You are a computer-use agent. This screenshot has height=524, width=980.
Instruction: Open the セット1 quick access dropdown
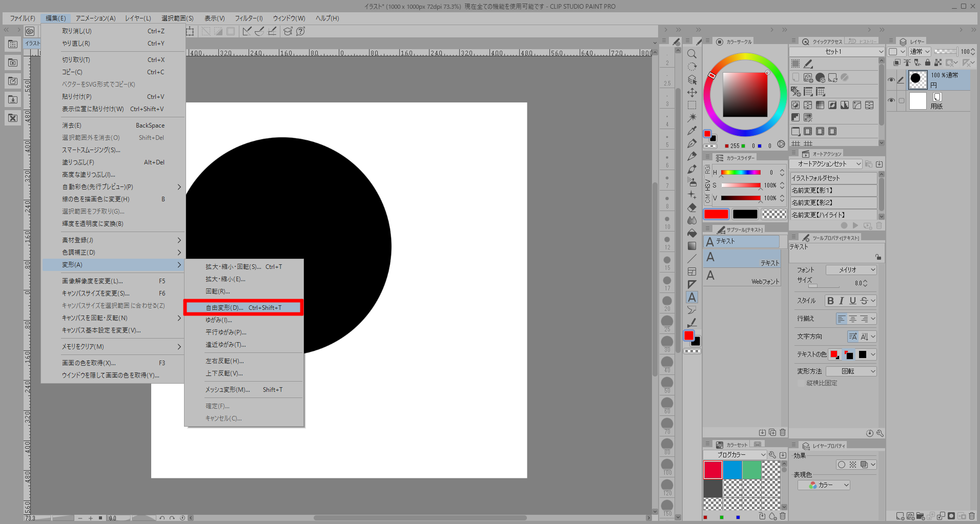pyautogui.click(x=836, y=52)
